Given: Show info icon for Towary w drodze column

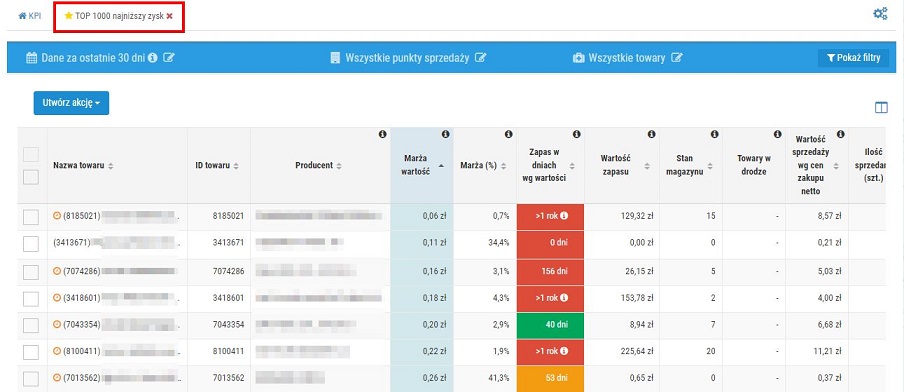Looking at the screenshot, I should click(x=778, y=134).
